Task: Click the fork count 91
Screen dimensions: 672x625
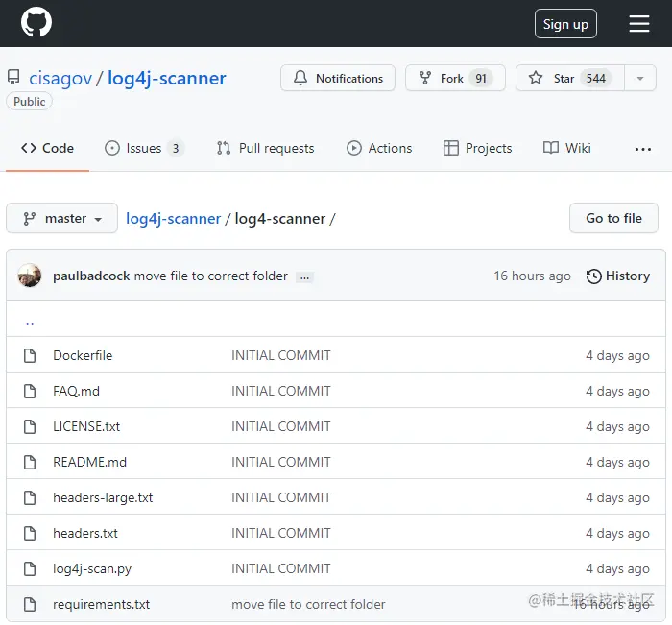Action: click(481, 78)
